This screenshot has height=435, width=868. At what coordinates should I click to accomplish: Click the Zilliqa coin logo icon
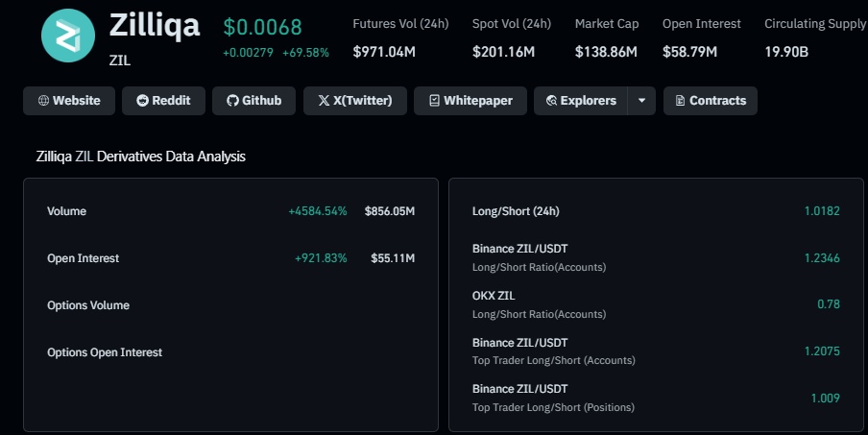click(x=68, y=37)
